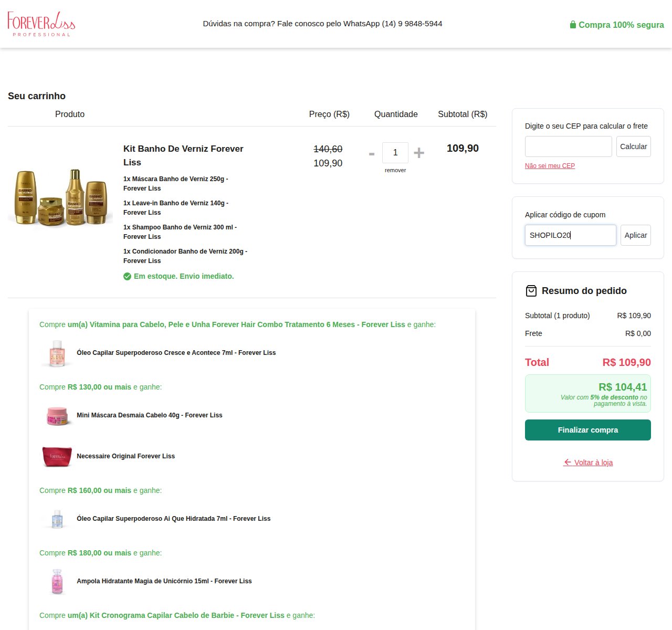Click the coupon code field with SHOPILO20
Screen dimensions: 672x630
(x=571, y=235)
